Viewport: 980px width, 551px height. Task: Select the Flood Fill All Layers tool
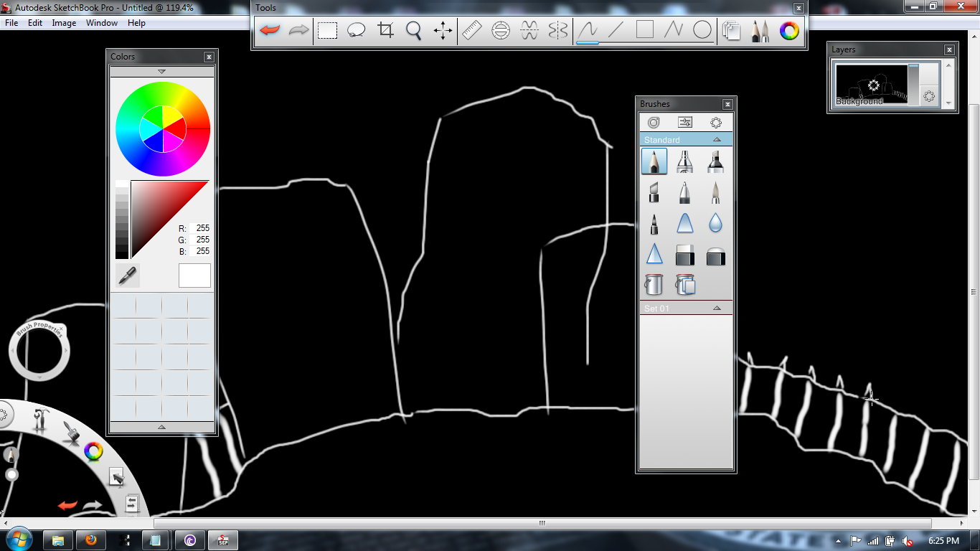coord(685,285)
